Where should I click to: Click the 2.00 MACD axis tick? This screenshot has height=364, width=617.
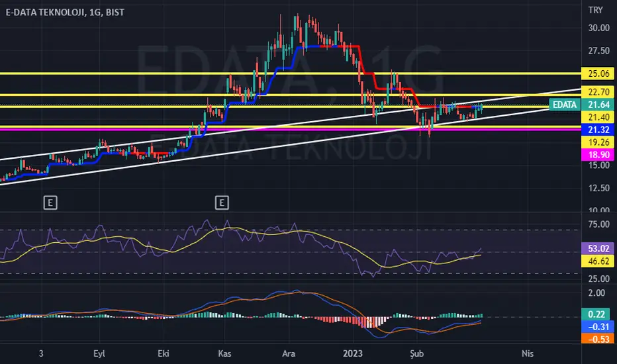point(596,293)
